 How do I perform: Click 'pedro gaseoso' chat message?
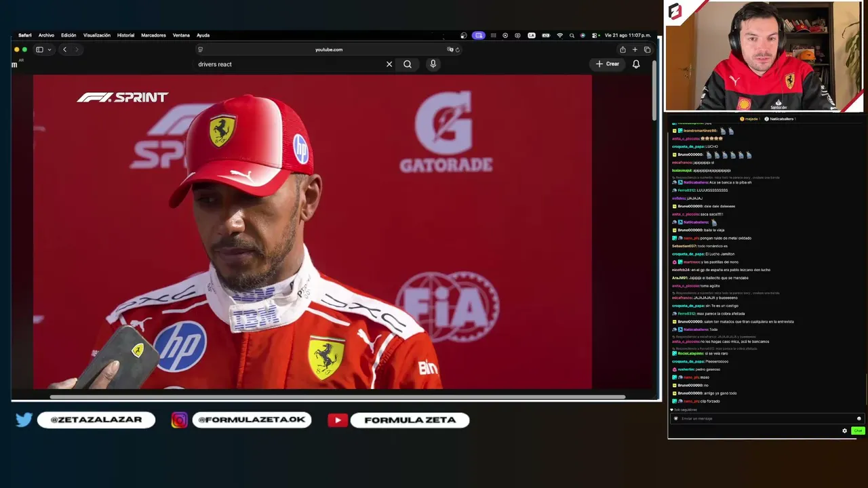click(x=708, y=369)
